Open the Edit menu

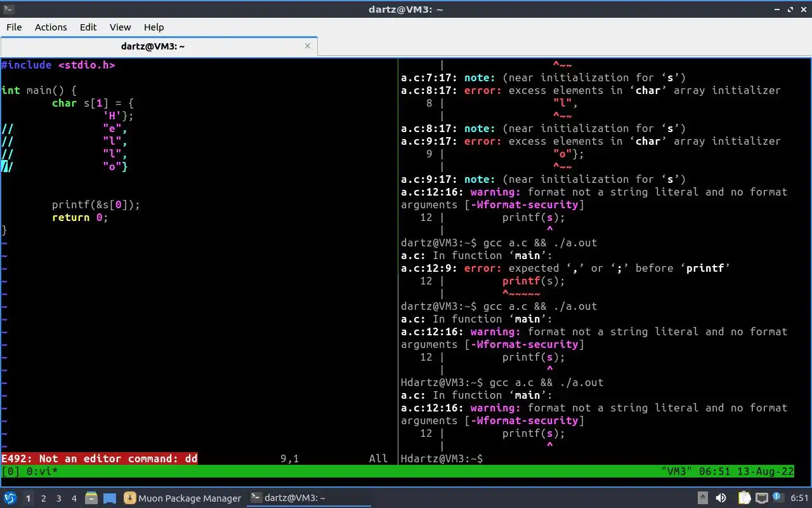[88, 27]
